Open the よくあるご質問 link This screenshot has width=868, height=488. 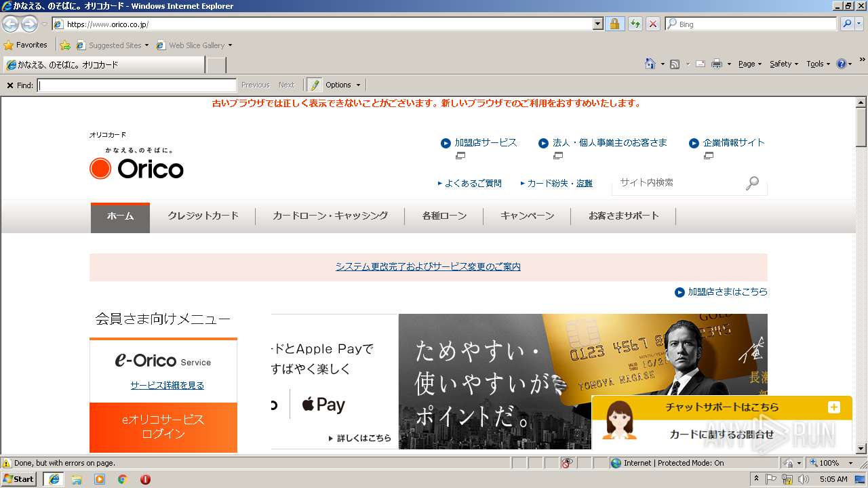coord(473,184)
